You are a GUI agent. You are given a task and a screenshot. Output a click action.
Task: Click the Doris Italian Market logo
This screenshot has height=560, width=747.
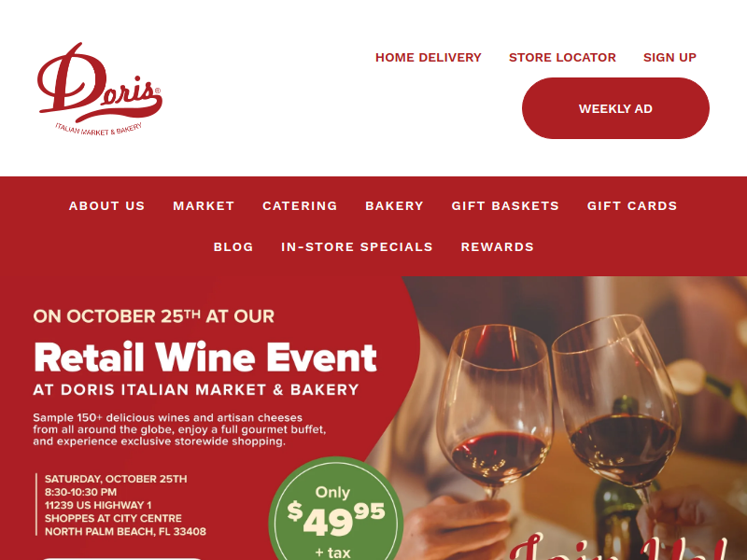point(100,89)
